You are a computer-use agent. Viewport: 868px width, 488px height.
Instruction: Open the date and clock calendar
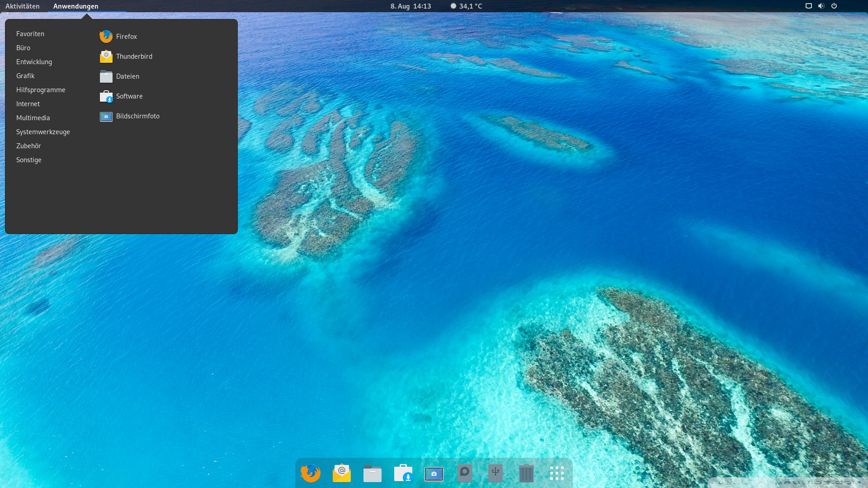coord(410,6)
